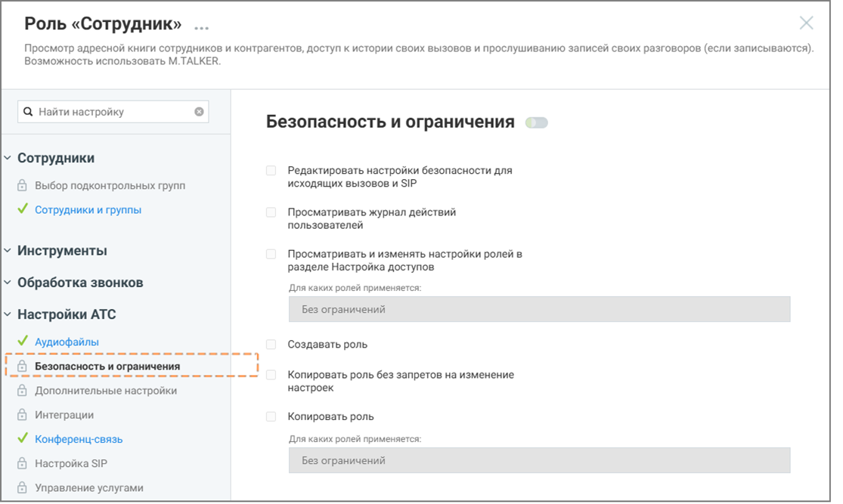Viewport: 843px width, 504px height.
Task: Check 'Просматривать журнал действий пользователей' checkbox
Action: (271, 212)
